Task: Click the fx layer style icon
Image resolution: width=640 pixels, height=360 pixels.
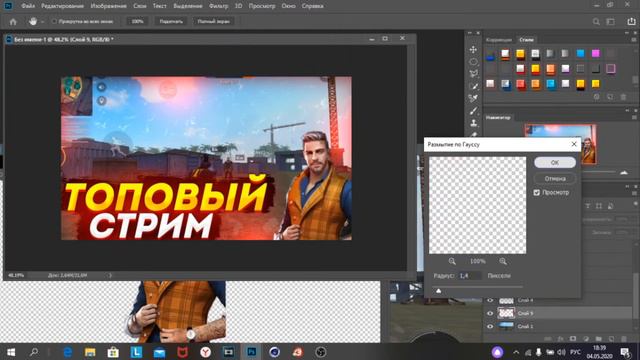Action: 560,339
